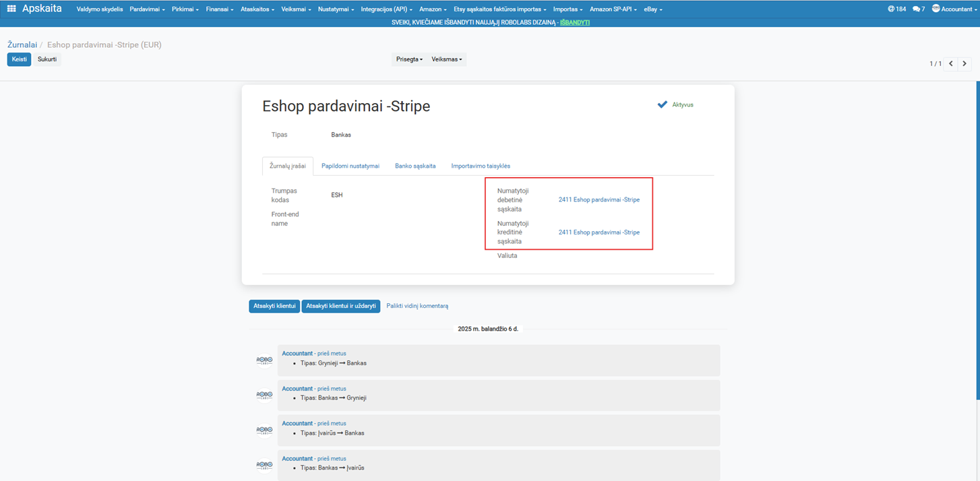This screenshot has height=481, width=980.
Task: Click the Sukurti create button
Action: [x=47, y=59]
